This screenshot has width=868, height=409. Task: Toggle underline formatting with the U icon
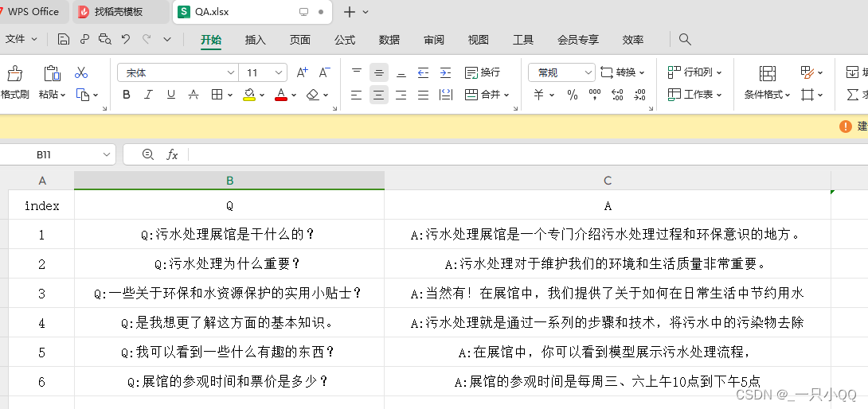tap(171, 95)
